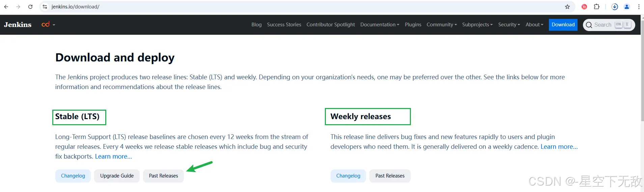Open the Stable (LTS) Changelog button
This screenshot has width=644, height=192.
click(x=73, y=176)
